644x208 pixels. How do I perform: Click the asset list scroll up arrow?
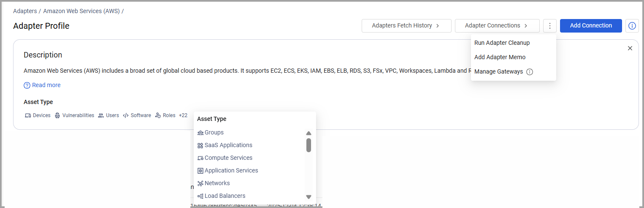point(308,133)
